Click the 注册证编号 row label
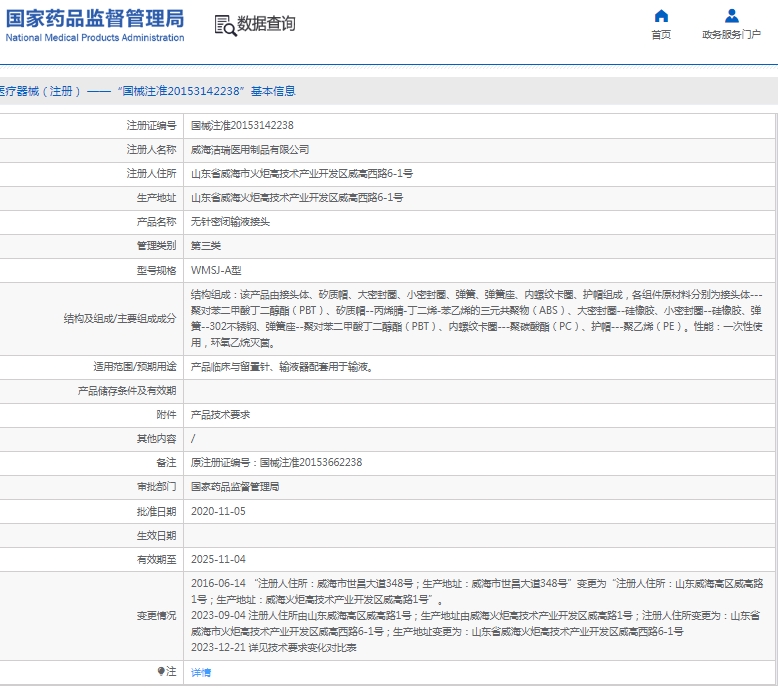The height and width of the screenshot is (690, 778). click(x=151, y=125)
